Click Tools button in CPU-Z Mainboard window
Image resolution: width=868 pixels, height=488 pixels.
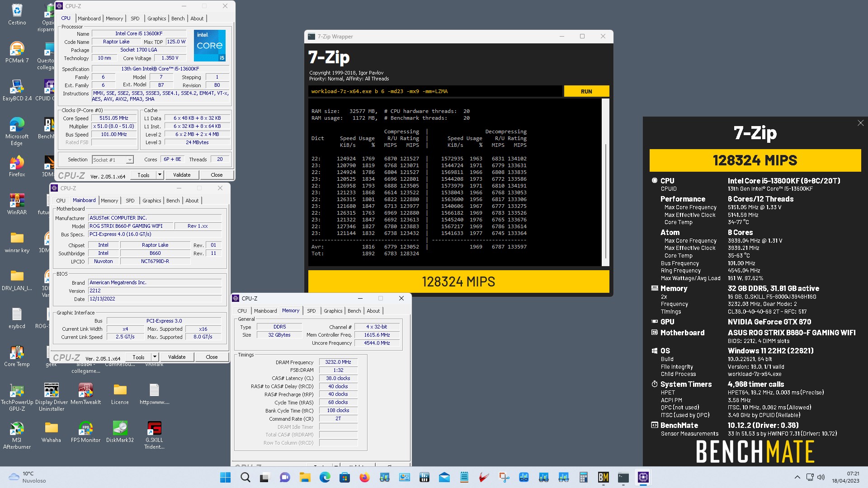pos(138,357)
